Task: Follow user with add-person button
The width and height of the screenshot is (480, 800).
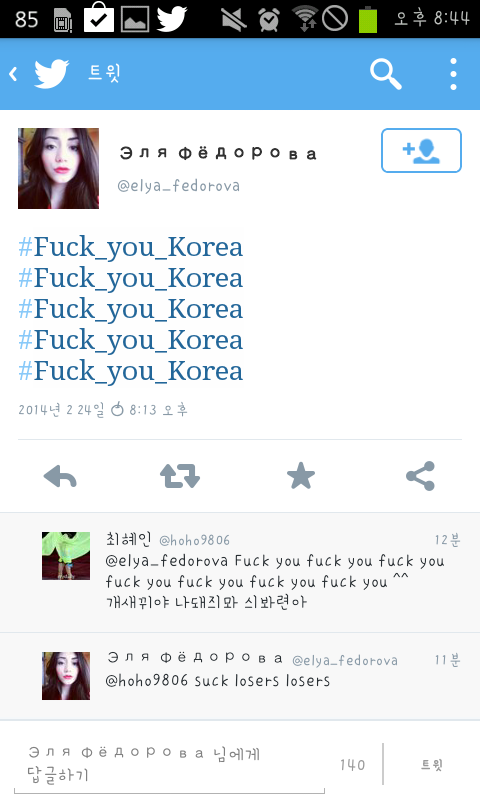Action: 421,151
